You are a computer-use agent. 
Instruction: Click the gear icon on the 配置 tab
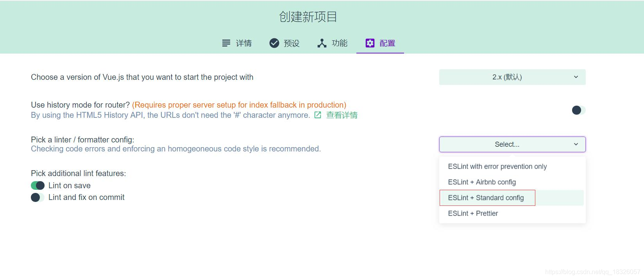pos(370,43)
